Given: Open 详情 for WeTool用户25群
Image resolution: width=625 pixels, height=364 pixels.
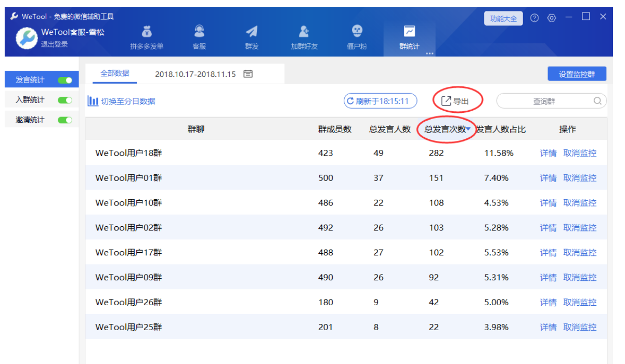Looking at the screenshot, I should click(x=548, y=327).
